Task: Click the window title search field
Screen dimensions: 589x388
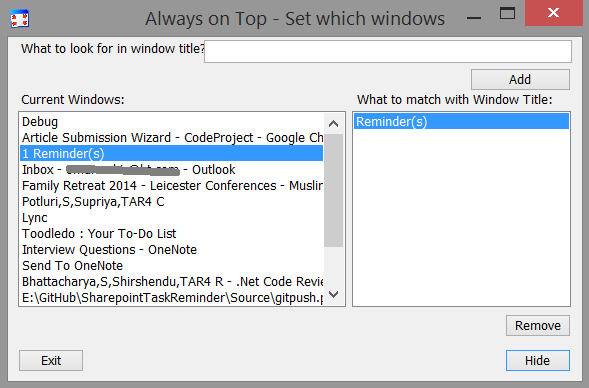Action: (388, 51)
